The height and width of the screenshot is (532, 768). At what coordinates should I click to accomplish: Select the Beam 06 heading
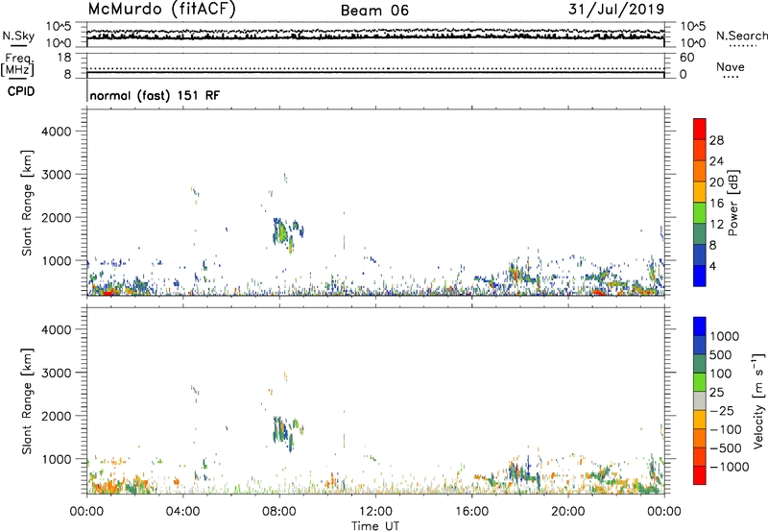point(374,11)
